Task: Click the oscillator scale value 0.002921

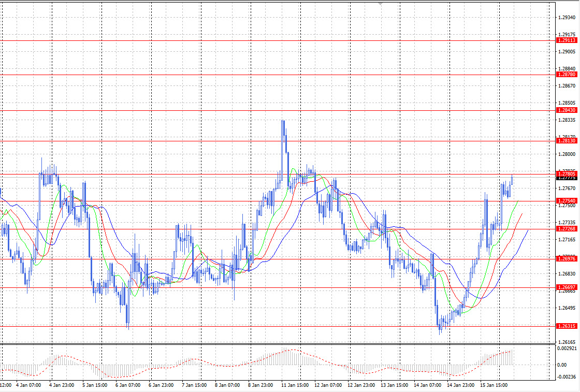Action: [567, 349]
